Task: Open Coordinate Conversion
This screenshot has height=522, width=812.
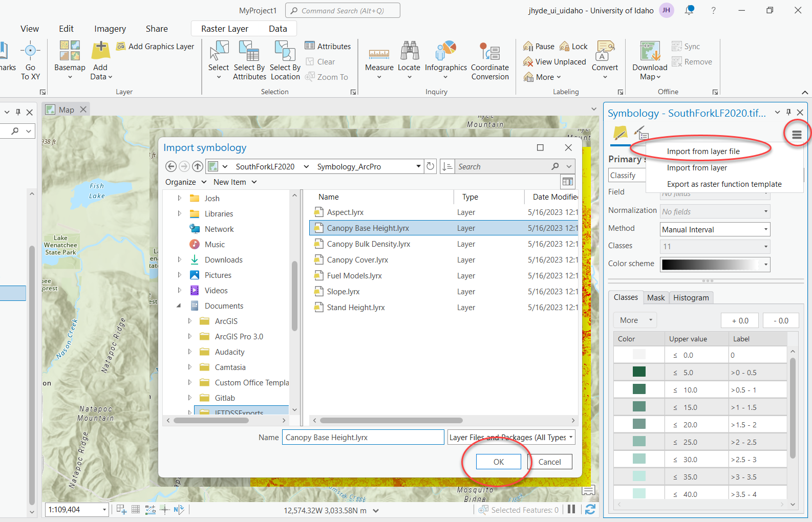Action: coord(490,60)
